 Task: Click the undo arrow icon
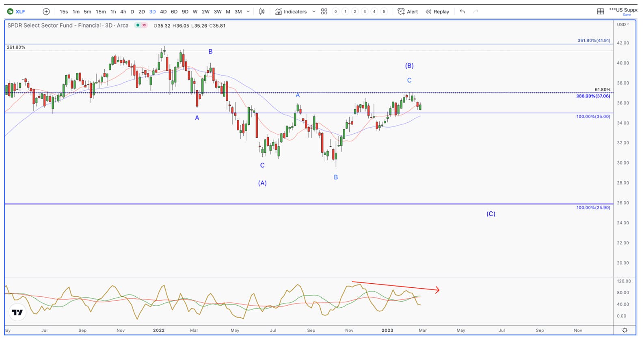coord(462,11)
